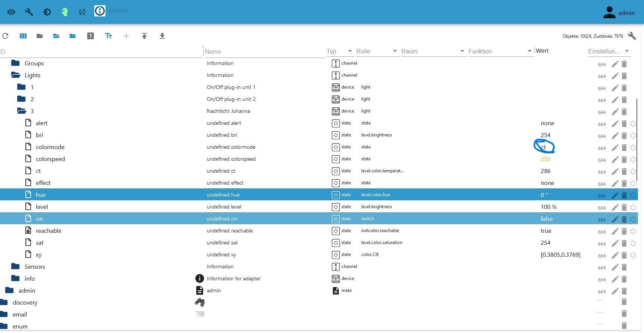Click the '286' value of ct state
Viewport: 644px width, 333px height.
pyautogui.click(x=546, y=171)
